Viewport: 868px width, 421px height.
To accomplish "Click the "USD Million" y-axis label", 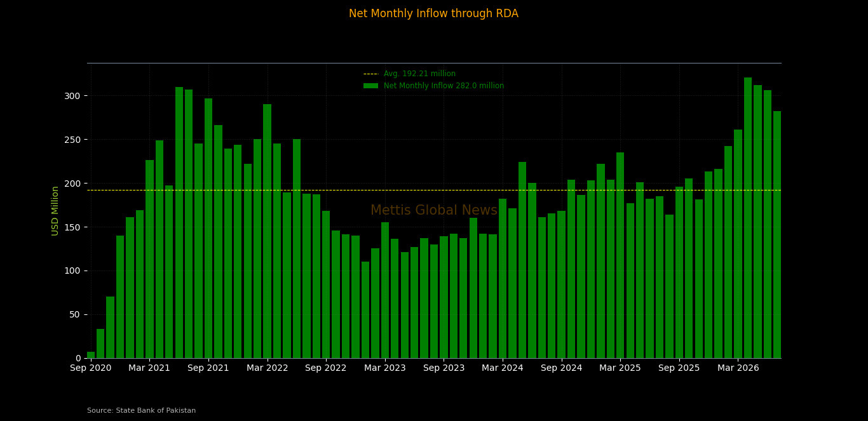I will pyautogui.click(x=55, y=211).
